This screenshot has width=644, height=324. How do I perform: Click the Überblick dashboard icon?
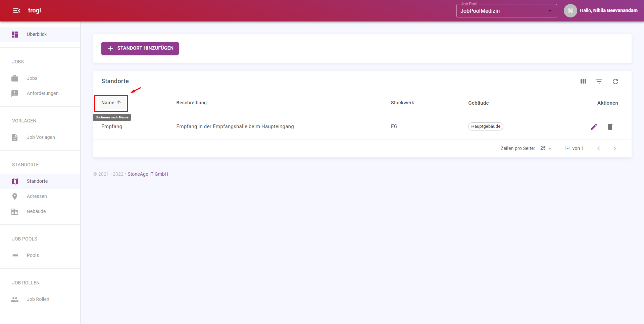pyautogui.click(x=15, y=34)
